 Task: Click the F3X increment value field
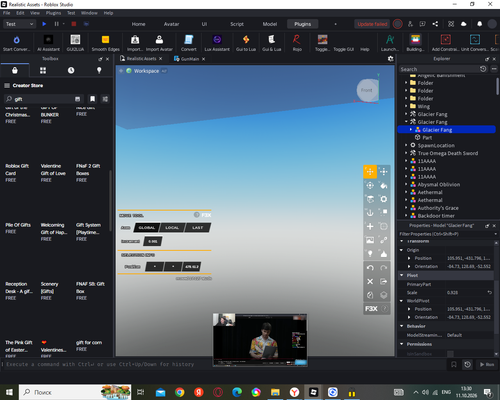click(153, 241)
